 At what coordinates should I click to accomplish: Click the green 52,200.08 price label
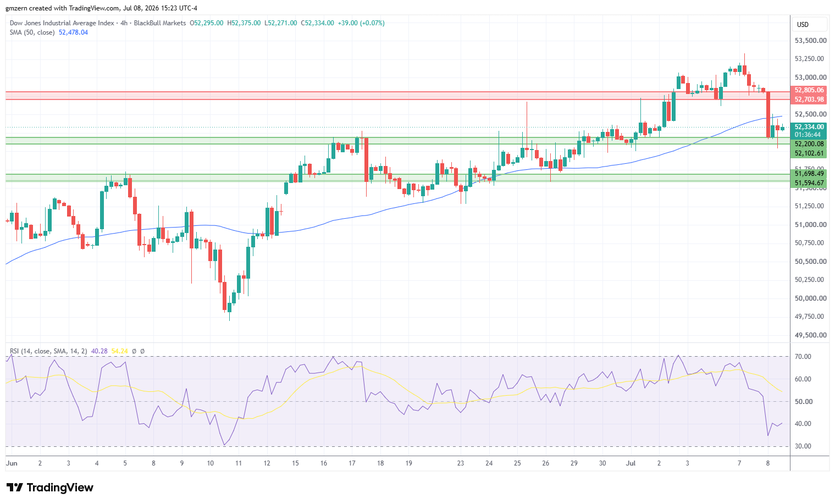point(809,144)
